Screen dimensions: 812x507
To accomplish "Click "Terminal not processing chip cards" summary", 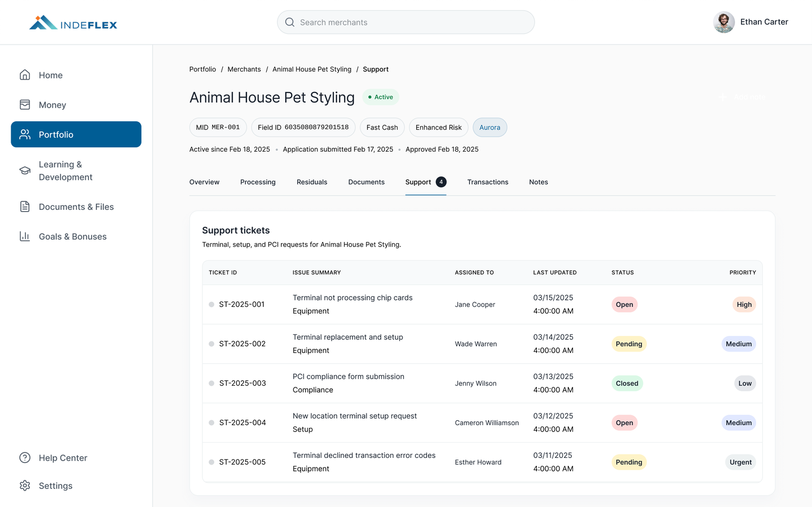I will 352,298.
